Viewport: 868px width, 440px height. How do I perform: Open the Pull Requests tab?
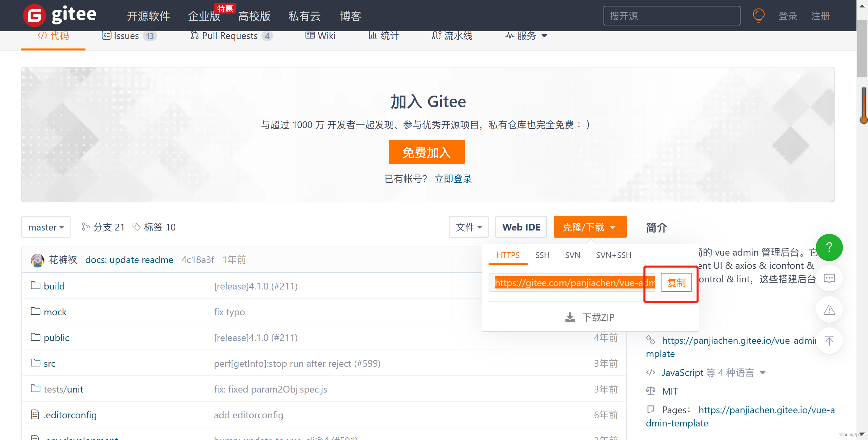(x=232, y=36)
